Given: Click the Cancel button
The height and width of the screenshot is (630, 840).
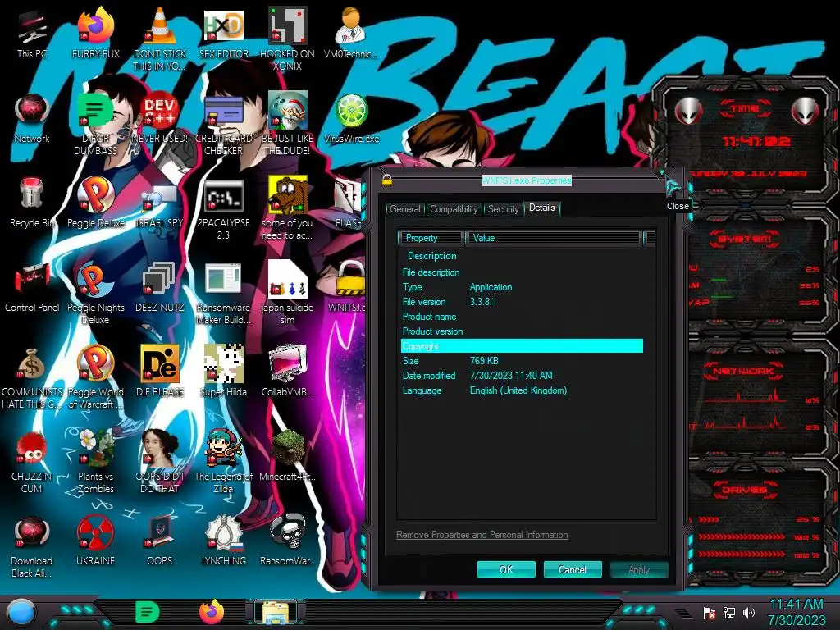Looking at the screenshot, I should click(x=572, y=569).
